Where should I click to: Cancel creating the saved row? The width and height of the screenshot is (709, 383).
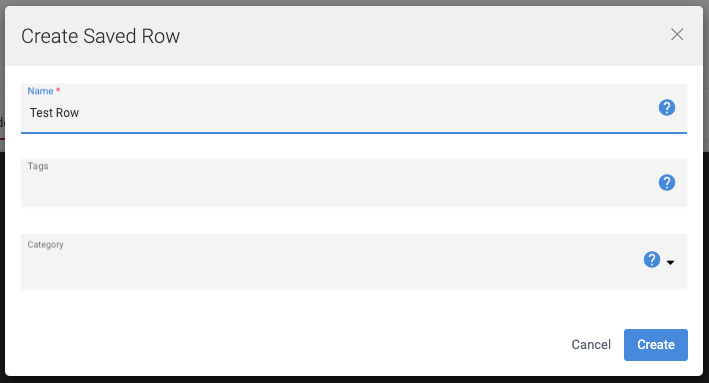[591, 345]
